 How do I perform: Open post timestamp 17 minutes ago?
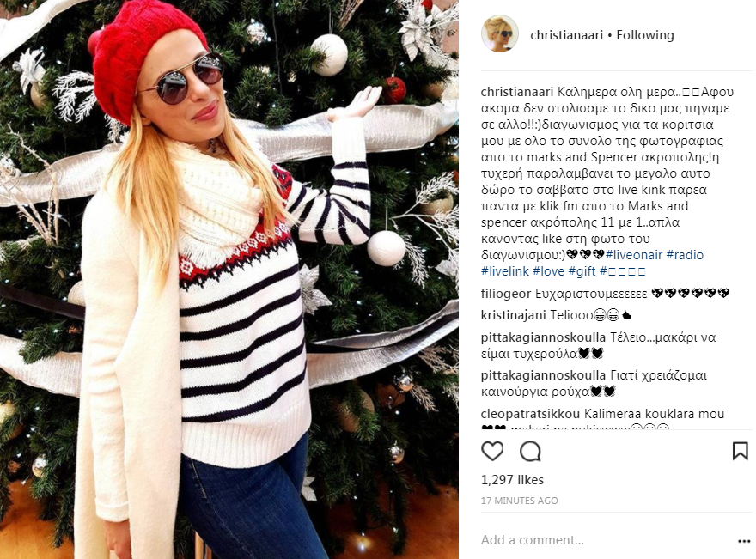(x=519, y=501)
